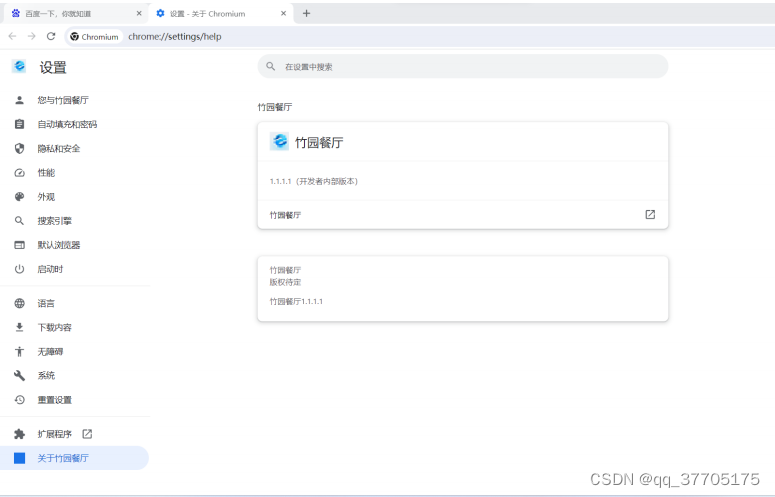
Task: Open 无障碍 settings section
Action: coord(74,352)
